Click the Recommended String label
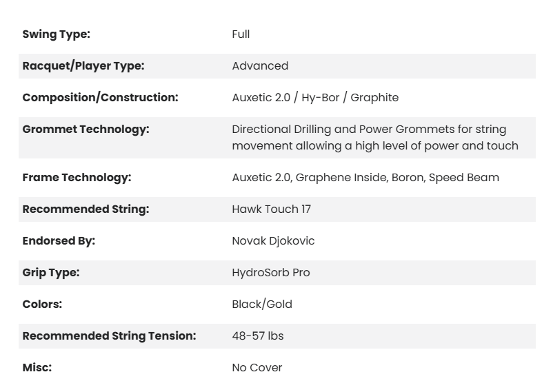Viewport: 542px width, 392px height. (x=86, y=209)
